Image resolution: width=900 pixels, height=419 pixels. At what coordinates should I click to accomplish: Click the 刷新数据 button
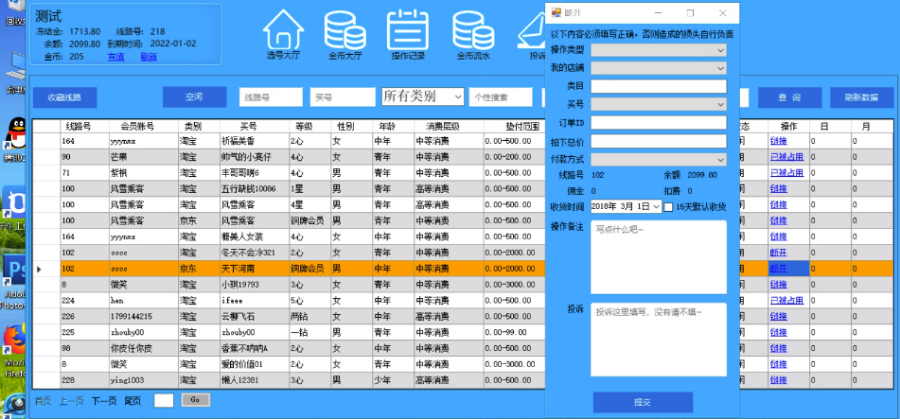[x=862, y=97]
